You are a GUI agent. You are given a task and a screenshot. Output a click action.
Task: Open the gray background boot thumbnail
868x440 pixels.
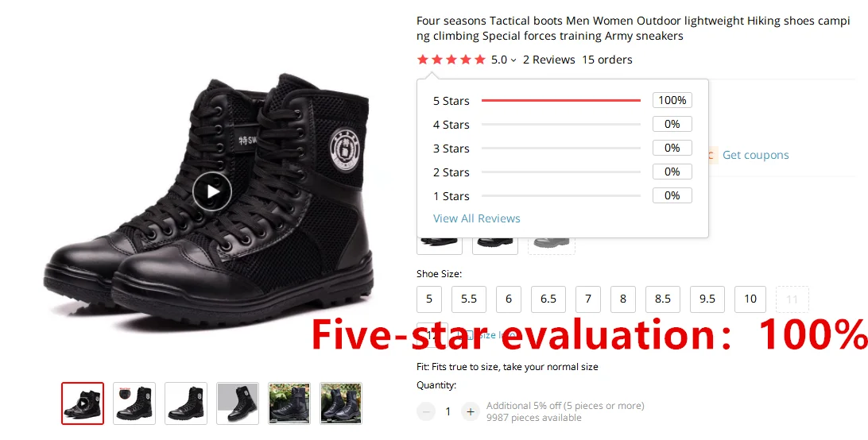tap(238, 403)
